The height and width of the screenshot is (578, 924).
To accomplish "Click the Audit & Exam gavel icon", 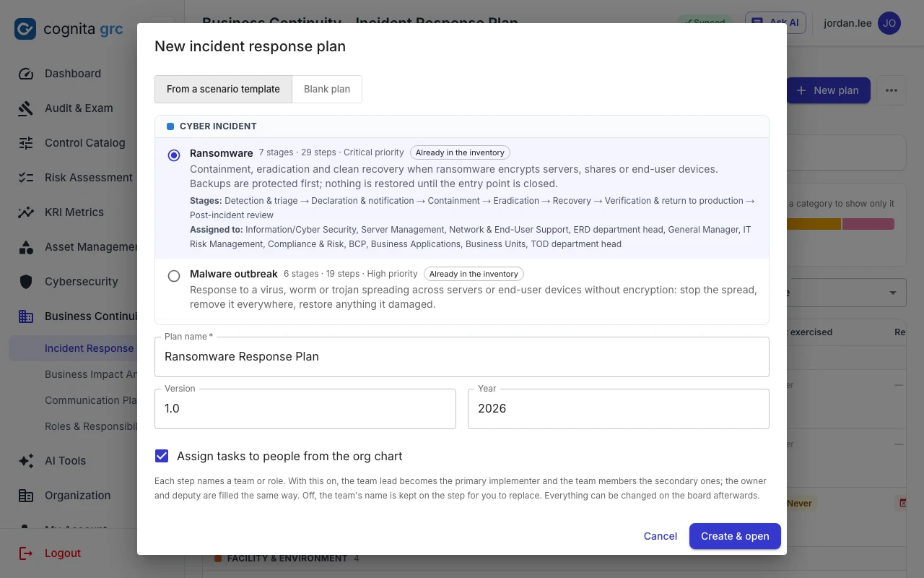I will click(x=26, y=108).
